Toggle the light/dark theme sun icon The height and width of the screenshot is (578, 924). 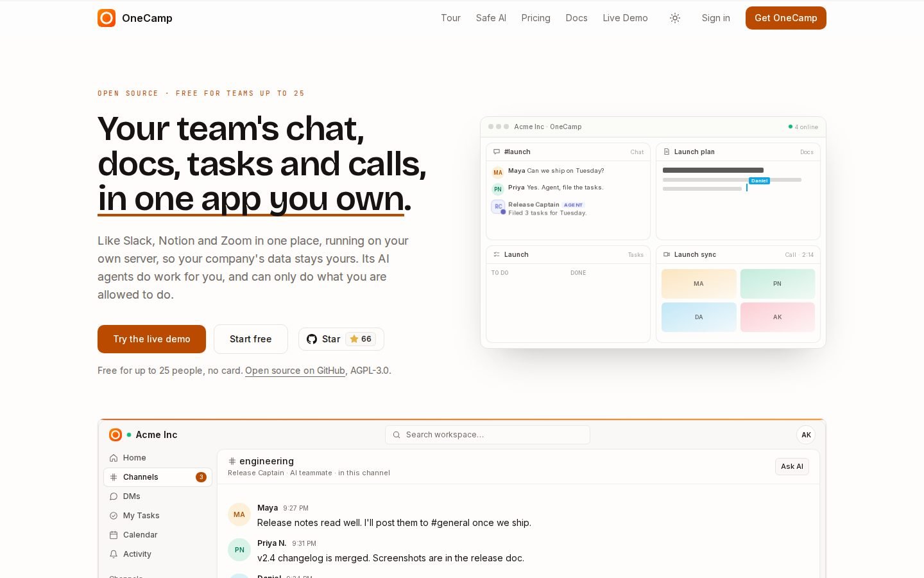pyautogui.click(x=675, y=18)
